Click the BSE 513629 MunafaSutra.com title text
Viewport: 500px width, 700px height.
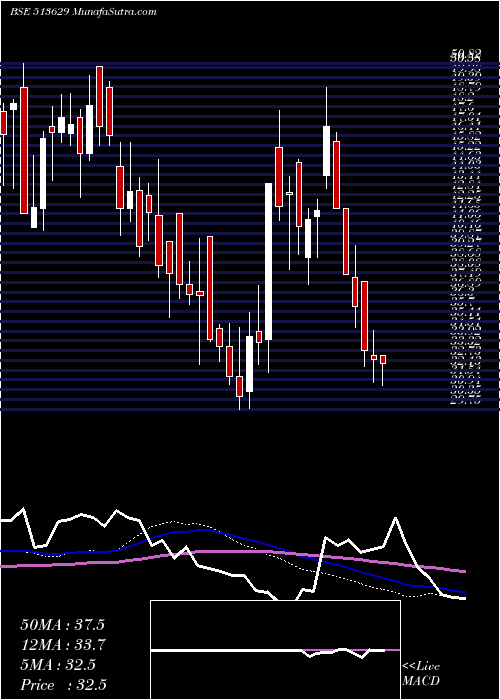(83, 12)
